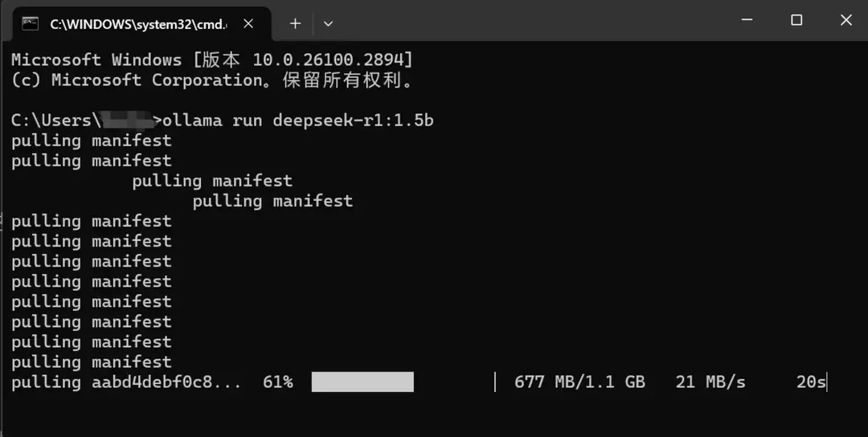Click the cmd terminal icon in the tab
Screen dimensions: 868x437
[x=31, y=23]
